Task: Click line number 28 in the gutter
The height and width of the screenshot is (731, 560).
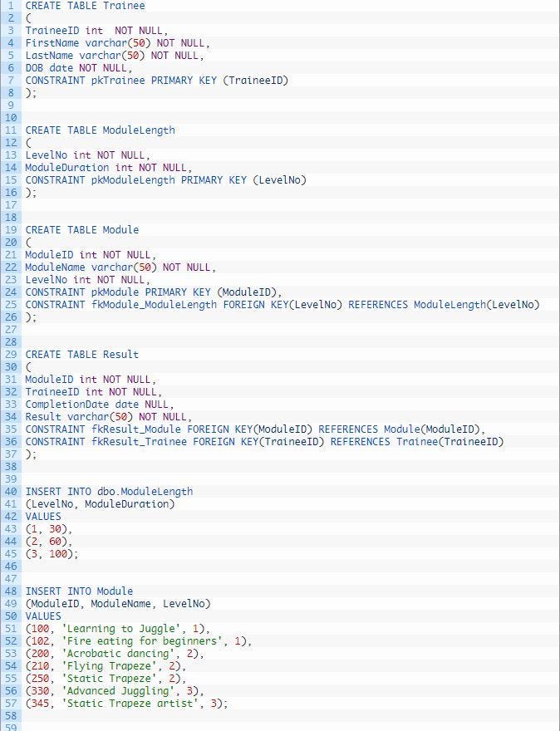Action: coord(11,342)
